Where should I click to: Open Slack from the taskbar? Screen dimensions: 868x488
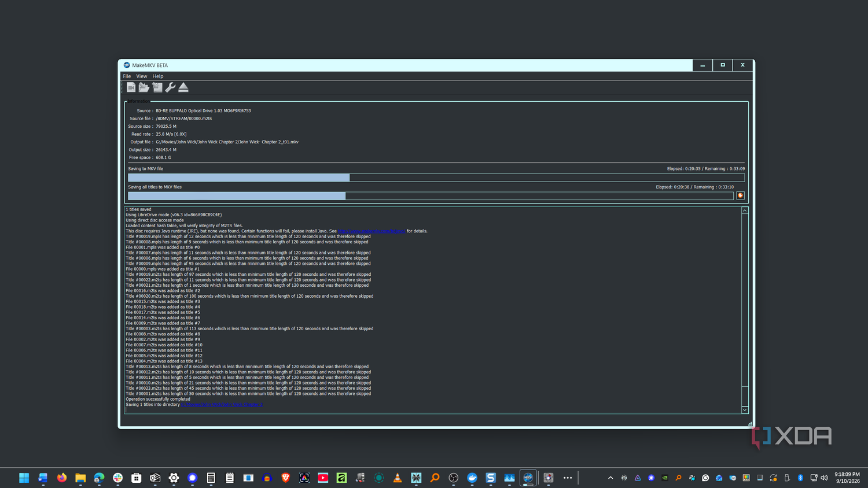(x=118, y=478)
